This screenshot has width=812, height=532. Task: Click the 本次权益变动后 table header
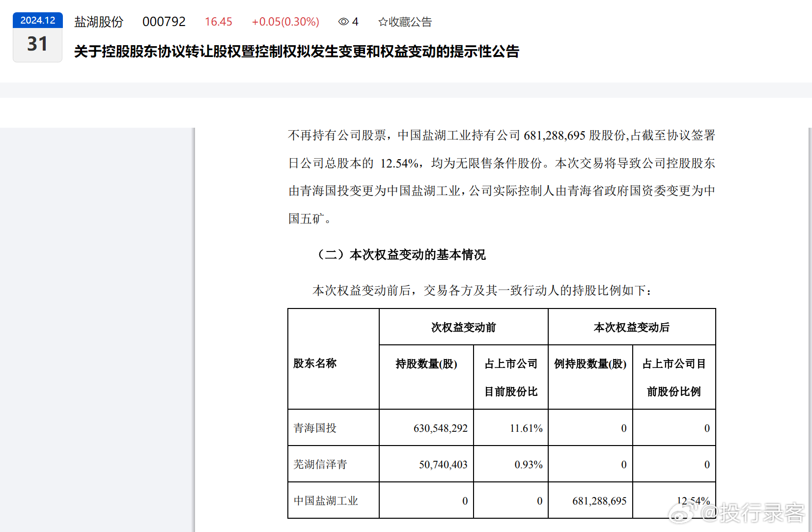pos(632,327)
